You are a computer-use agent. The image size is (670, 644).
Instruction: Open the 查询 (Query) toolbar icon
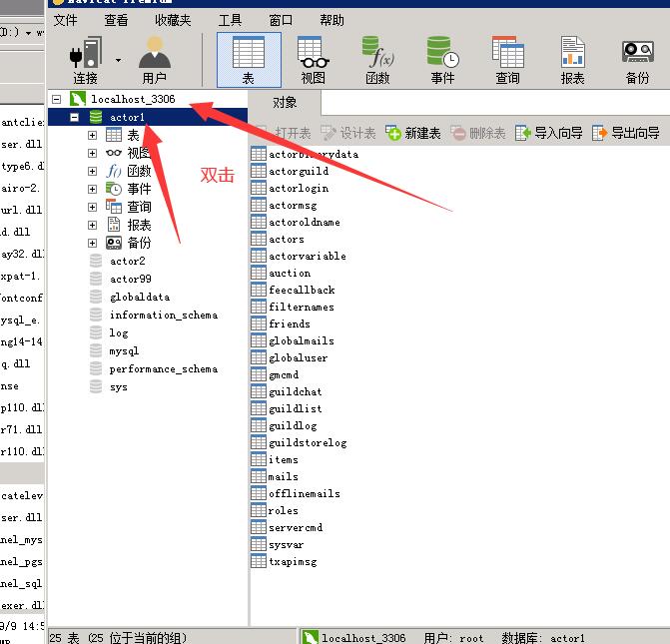click(x=507, y=59)
